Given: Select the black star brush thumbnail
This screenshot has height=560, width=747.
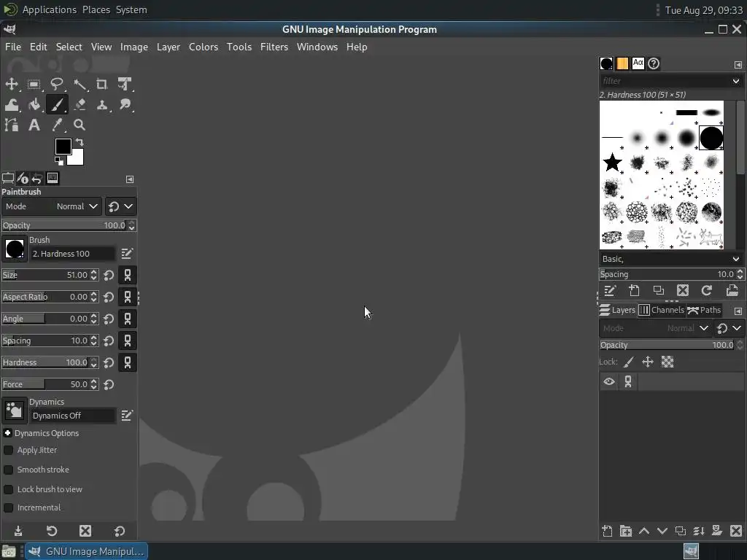Looking at the screenshot, I should (612, 163).
